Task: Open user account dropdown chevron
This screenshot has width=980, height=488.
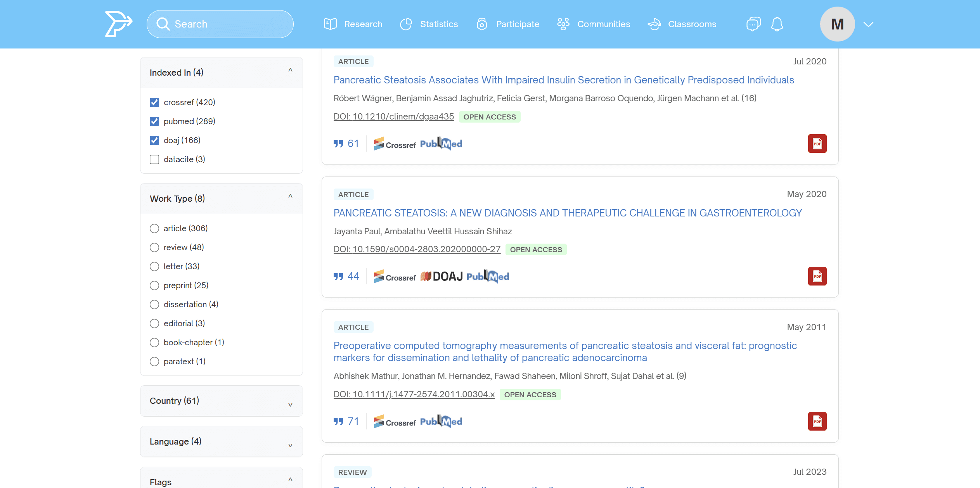Action: tap(868, 24)
